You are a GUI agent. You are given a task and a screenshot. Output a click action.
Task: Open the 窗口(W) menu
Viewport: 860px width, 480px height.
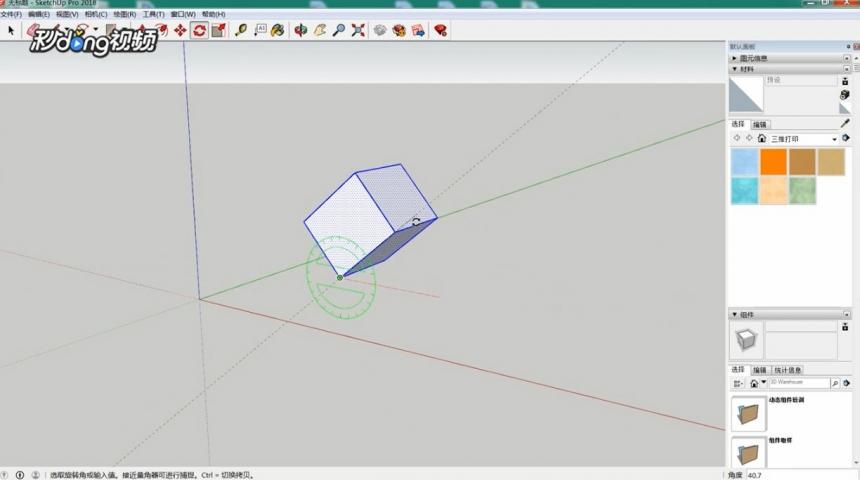click(x=183, y=15)
